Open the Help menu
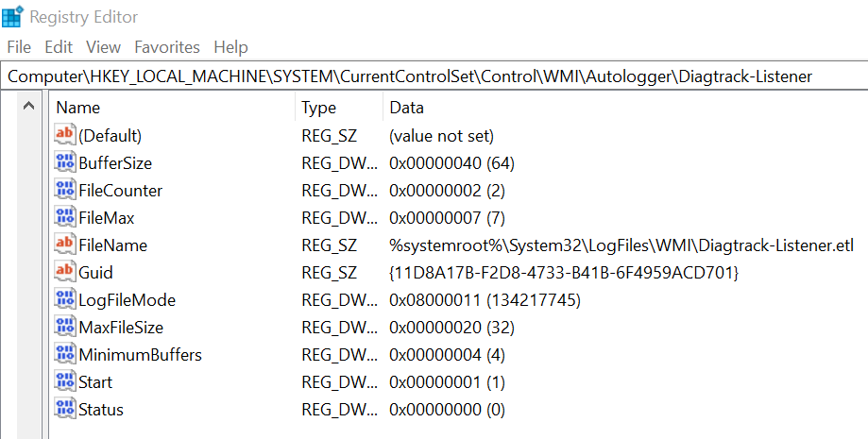This screenshot has width=868, height=439. pyautogui.click(x=230, y=47)
